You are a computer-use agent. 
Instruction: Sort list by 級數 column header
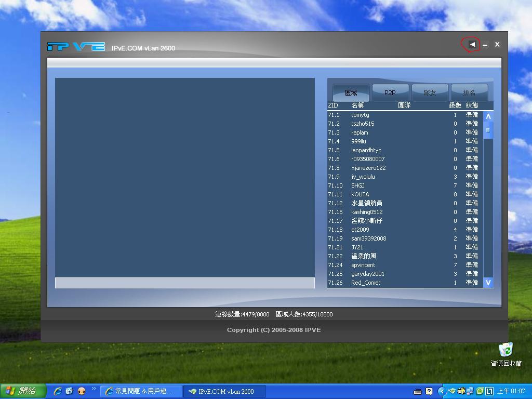click(455, 105)
